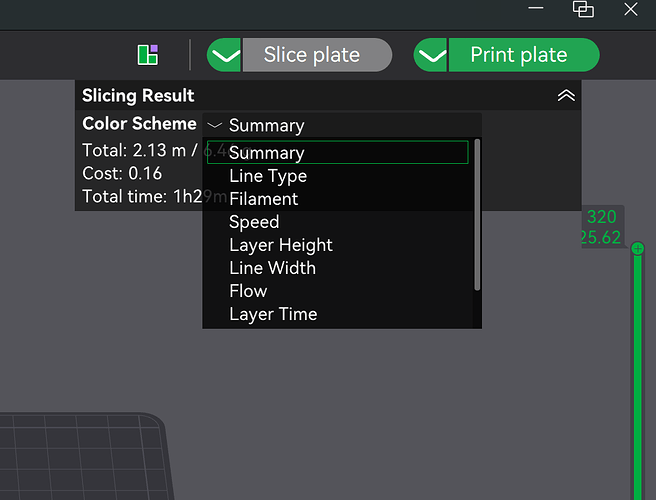
Task: Open the plate layout icon in toolbar
Action: (x=148, y=55)
